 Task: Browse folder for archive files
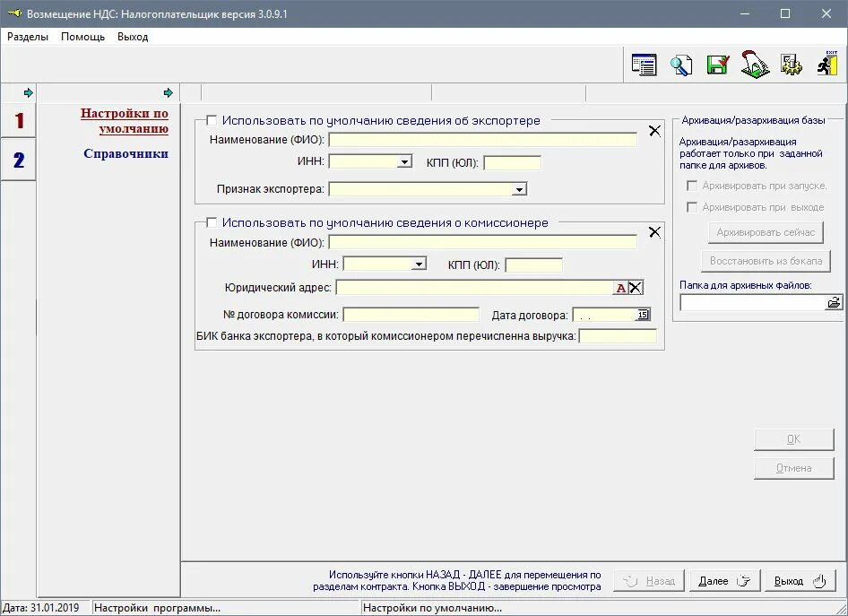[834, 302]
